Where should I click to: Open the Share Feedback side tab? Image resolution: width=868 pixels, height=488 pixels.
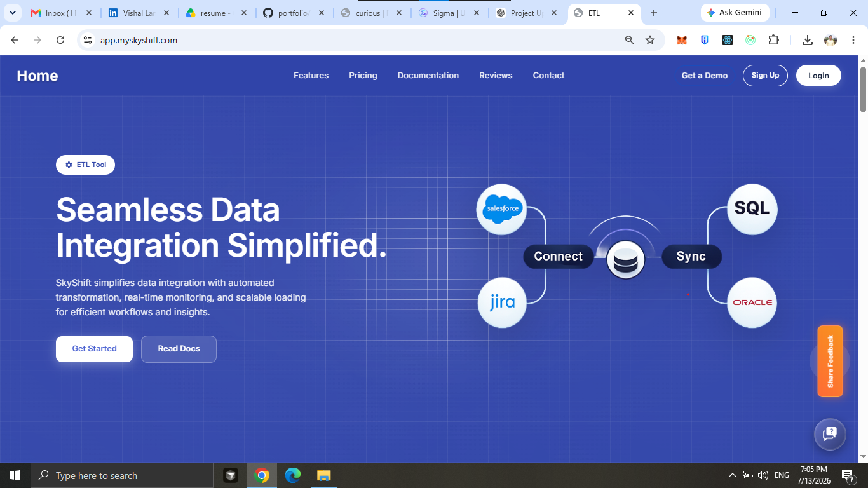[830, 361]
